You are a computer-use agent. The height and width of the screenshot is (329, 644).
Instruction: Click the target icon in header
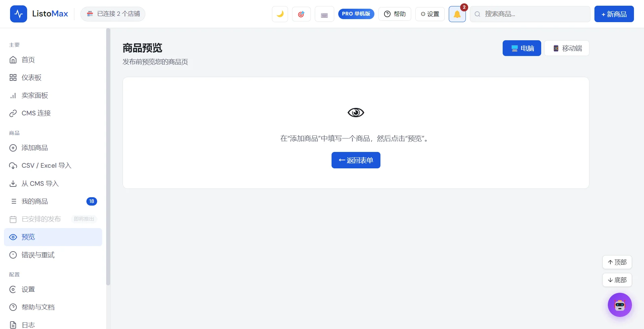[301, 14]
